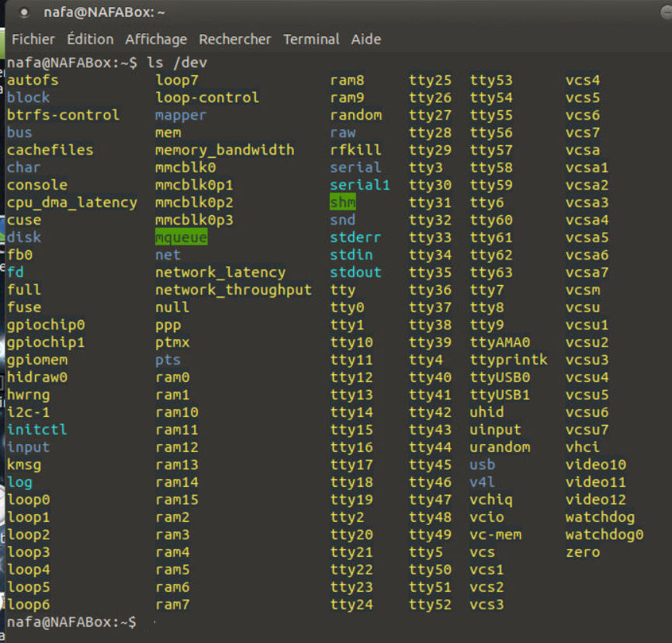Viewport: 672px width, 643px height.
Task: Click the 'ram15' entry
Action: click(x=177, y=500)
